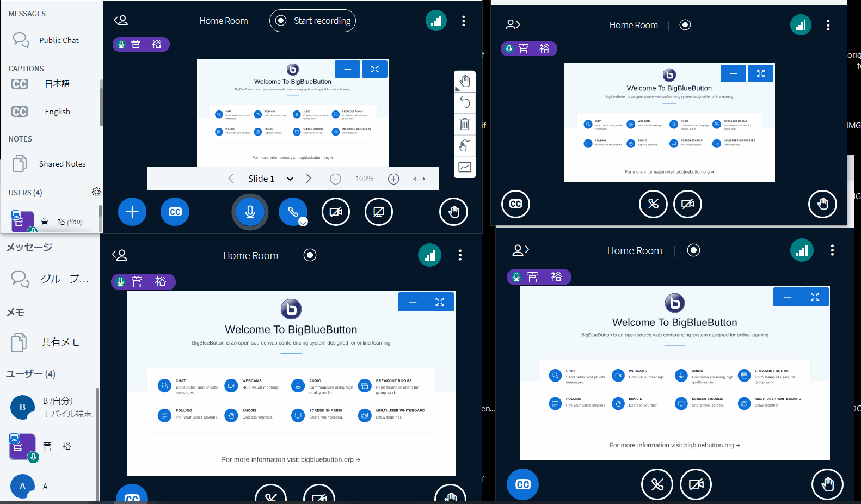Join audio in the bottom-right window

pyautogui.click(x=657, y=484)
